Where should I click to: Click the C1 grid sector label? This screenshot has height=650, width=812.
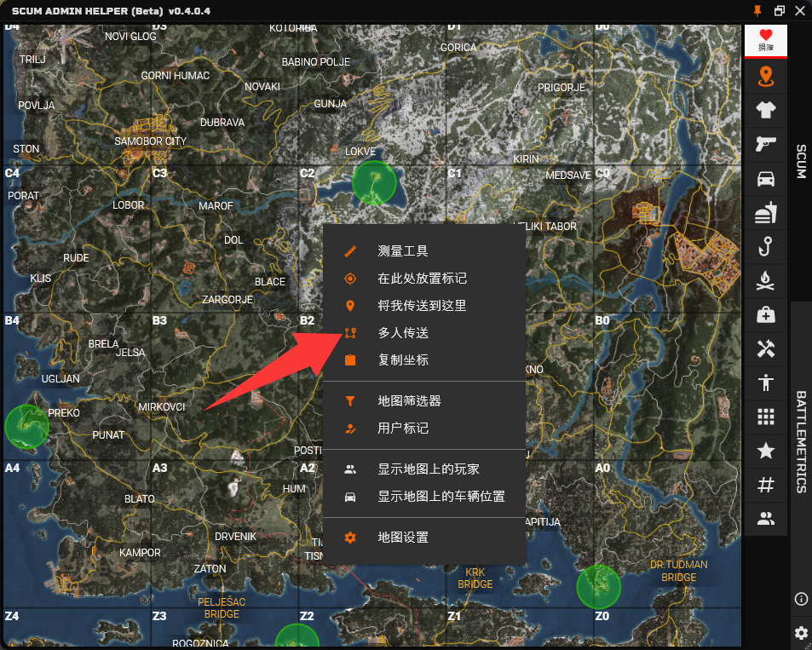click(x=454, y=173)
